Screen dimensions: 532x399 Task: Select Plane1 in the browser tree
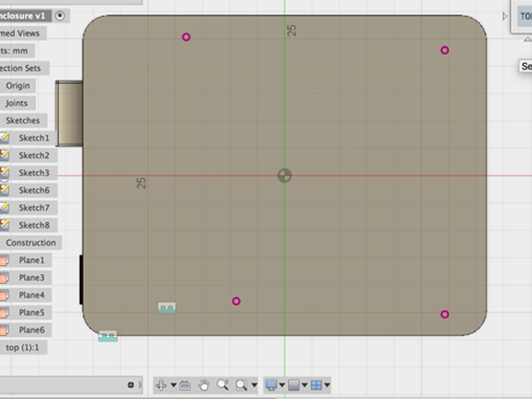pyautogui.click(x=32, y=260)
